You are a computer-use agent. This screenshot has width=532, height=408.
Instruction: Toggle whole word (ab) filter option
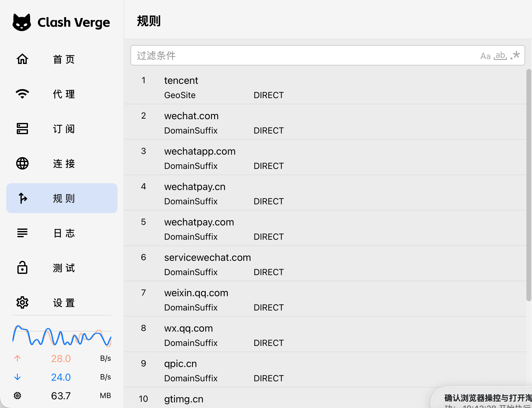coord(500,56)
